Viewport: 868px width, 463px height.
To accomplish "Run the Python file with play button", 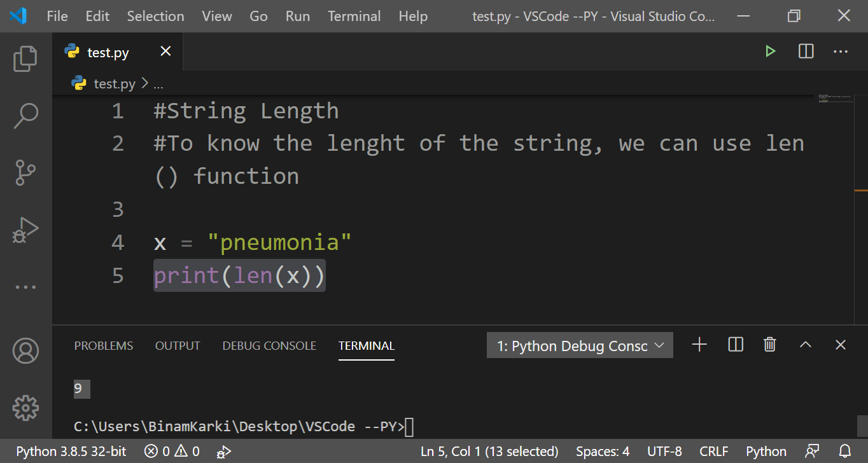I will [x=771, y=52].
